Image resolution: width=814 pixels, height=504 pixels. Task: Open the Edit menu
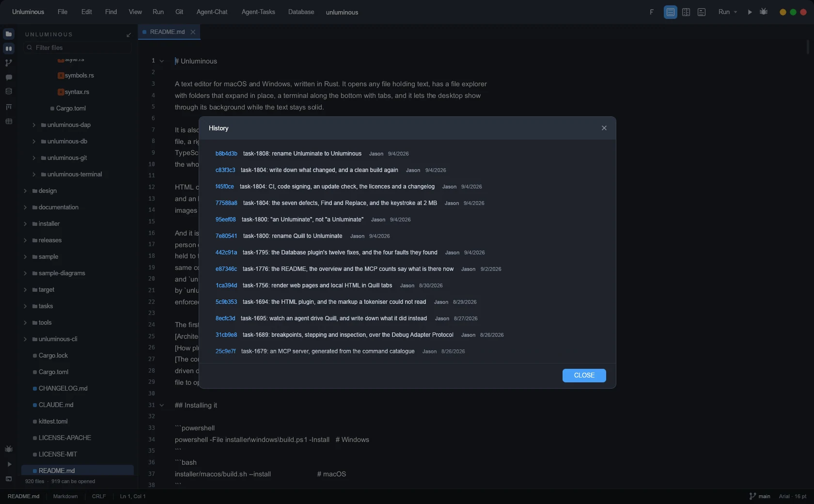click(x=87, y=12)
